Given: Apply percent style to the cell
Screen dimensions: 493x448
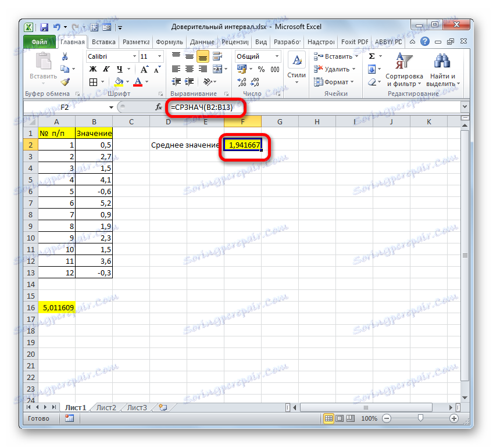Looking at the screenshot, I should [x=261, y=69].
